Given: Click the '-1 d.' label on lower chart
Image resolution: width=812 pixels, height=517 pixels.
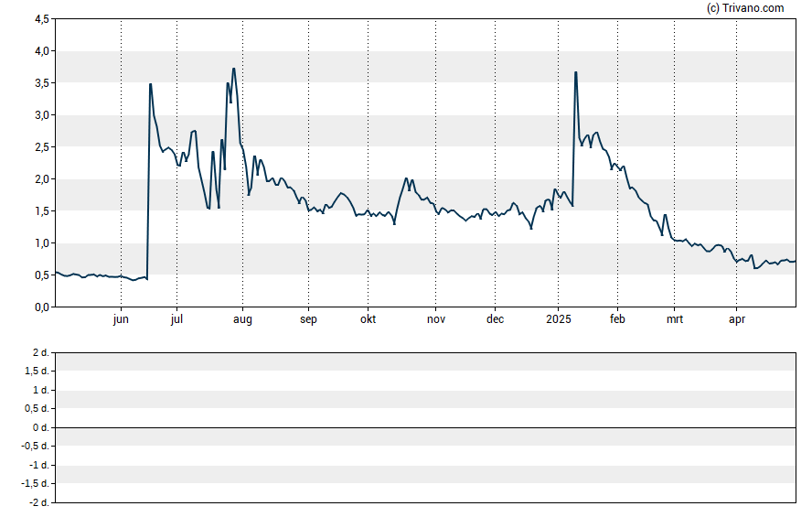Looking at the screenshot, I should (38, 465).
